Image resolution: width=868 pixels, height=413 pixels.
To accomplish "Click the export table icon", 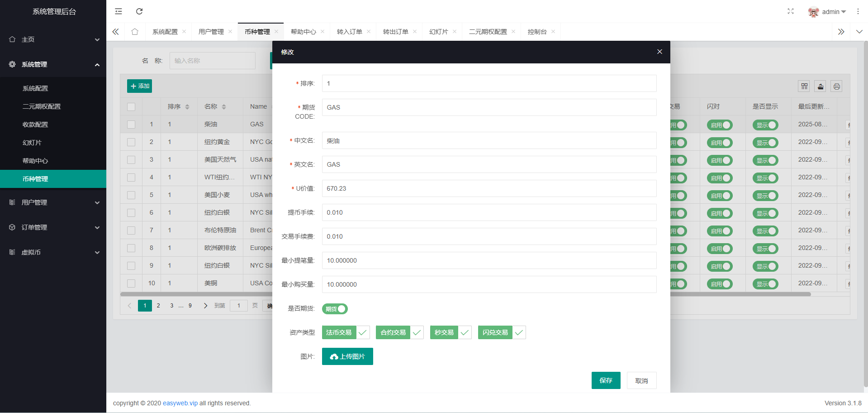I will (820, 86).
